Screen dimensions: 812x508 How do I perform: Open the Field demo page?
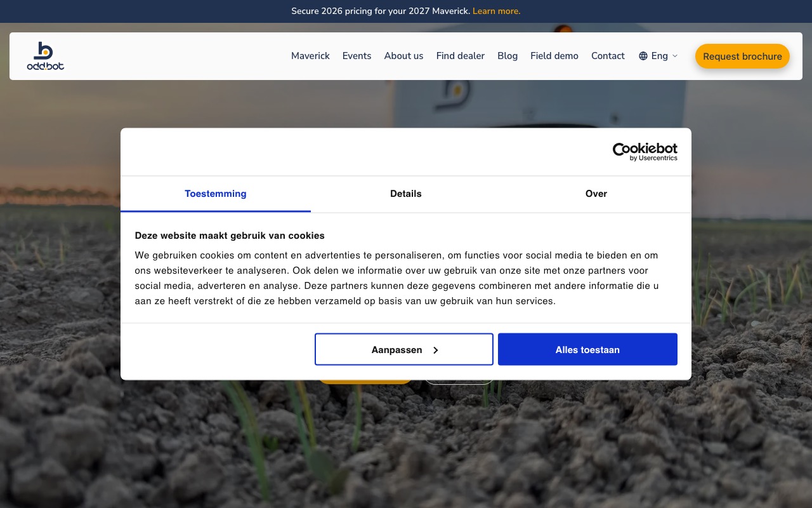point(554,56)
